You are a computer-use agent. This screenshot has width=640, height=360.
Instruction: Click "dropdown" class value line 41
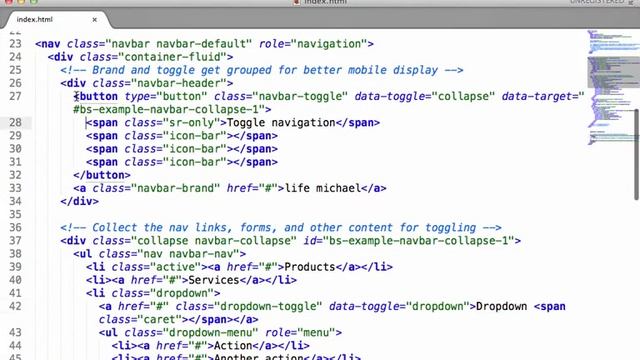[x=182, y=293]
